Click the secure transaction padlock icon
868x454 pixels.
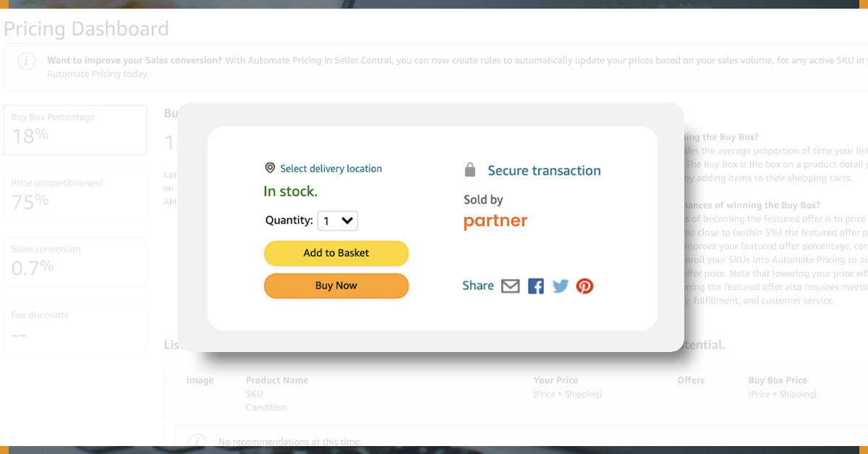pyautogui.click(x=470, y=170)
